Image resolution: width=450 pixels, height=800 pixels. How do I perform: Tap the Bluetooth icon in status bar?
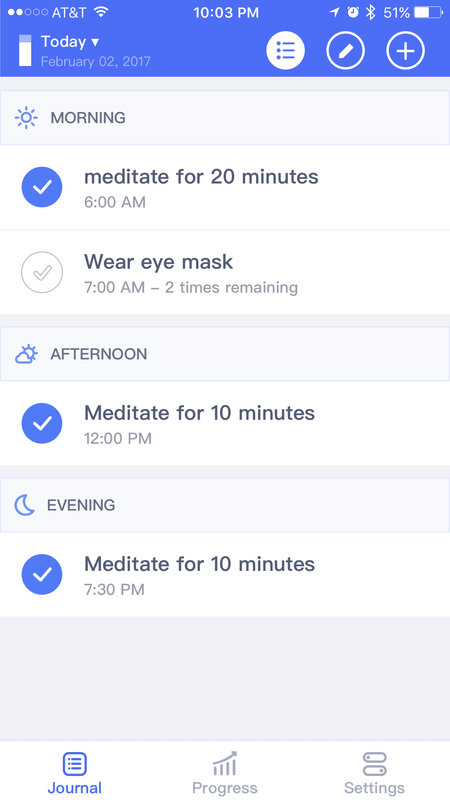coord(370,12)
